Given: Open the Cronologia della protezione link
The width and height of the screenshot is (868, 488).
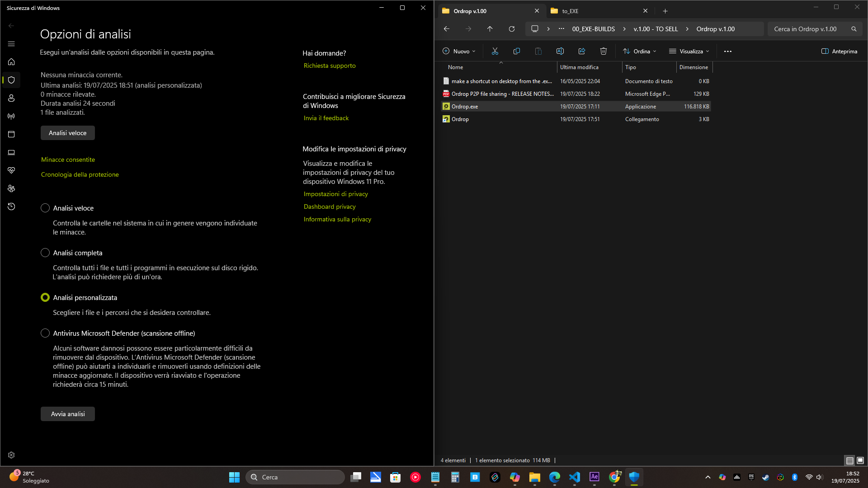Looking at the screenshot, I should pyautogui.click(x=80, y=174).
